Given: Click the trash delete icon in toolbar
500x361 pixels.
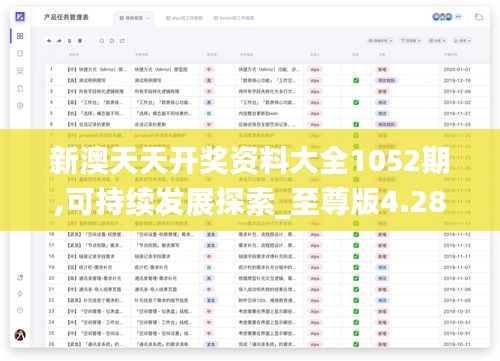Looking at the screenshot, I should (x=69, y=41).
